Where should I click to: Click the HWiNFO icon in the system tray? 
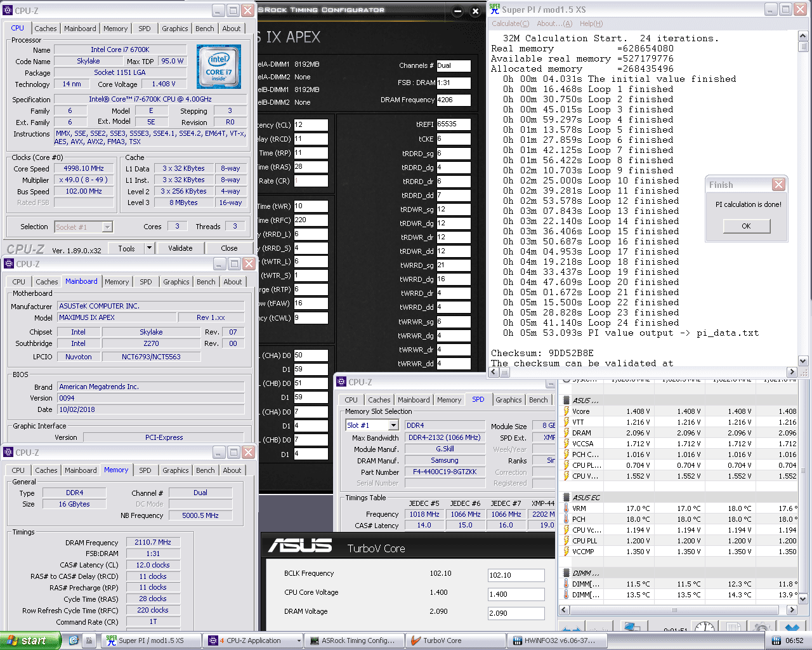point(776,641)
